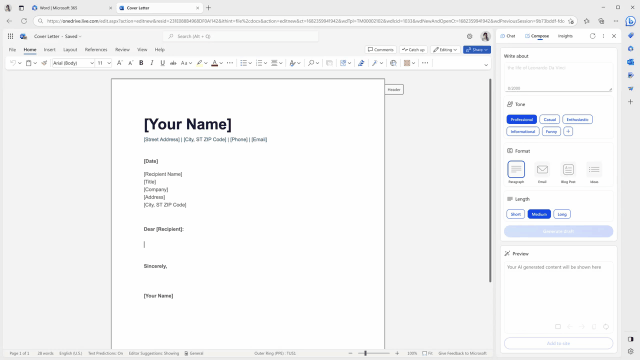Viewport: 640px width, 360px height.
Task: Apply Bold formatting in the ribbon
Action: pos(141,63)
